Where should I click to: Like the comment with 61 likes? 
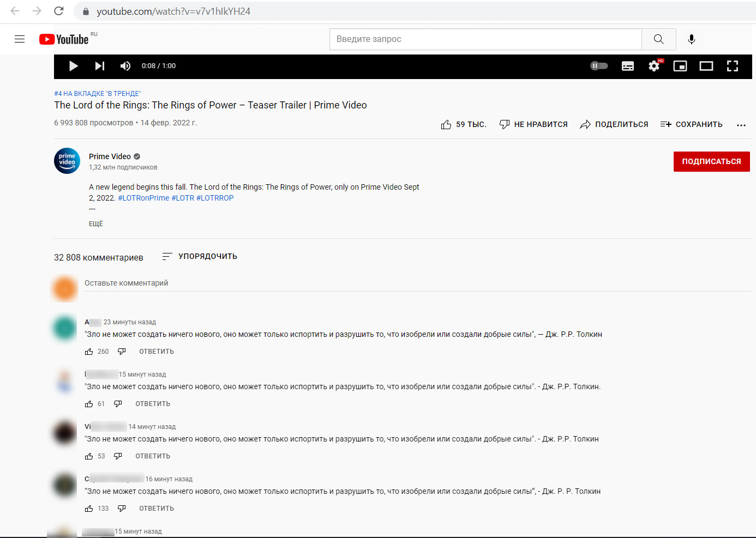89,404
